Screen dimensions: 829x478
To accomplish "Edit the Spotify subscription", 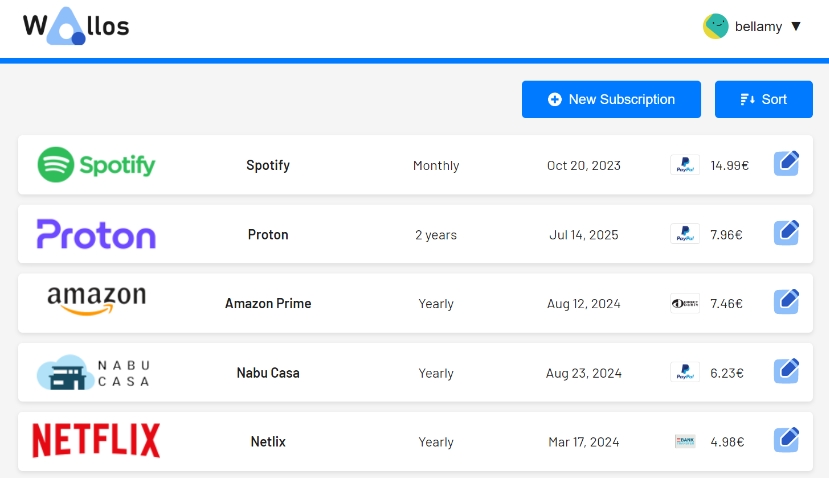I will tap(786, 164).
